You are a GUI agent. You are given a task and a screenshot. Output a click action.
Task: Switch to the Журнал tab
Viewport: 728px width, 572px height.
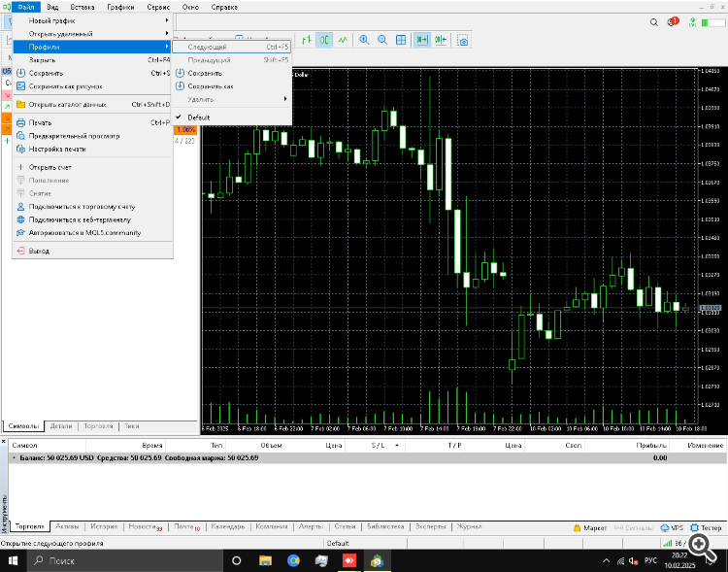(469, 527)
